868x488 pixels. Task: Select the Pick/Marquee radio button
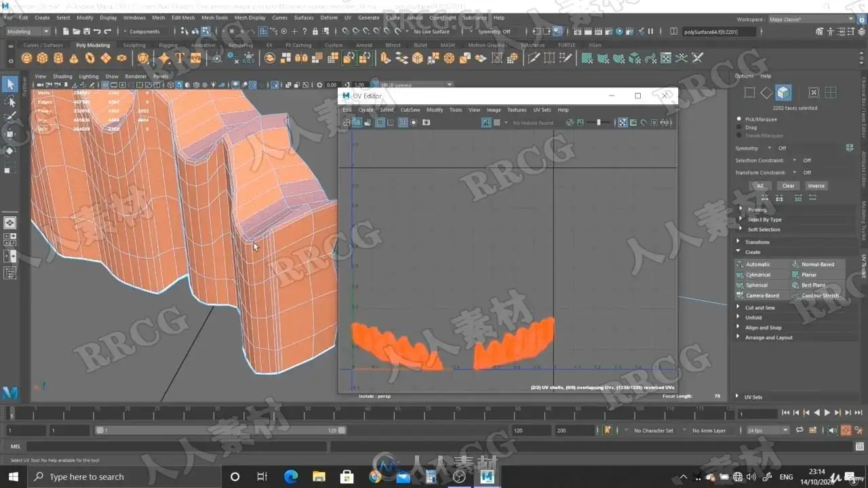[x=739, y=119]
